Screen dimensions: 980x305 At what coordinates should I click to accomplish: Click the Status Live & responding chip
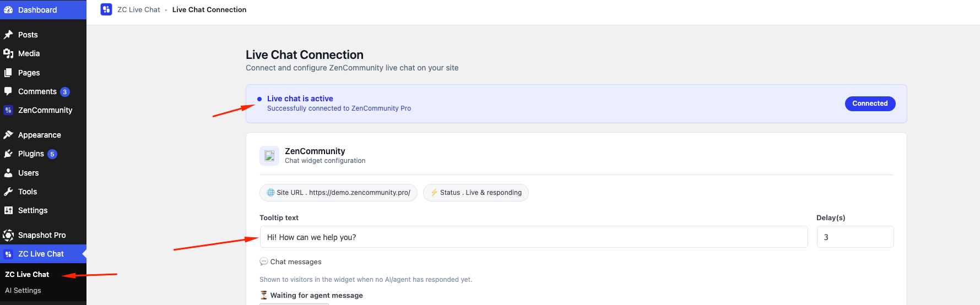point(476,193)
